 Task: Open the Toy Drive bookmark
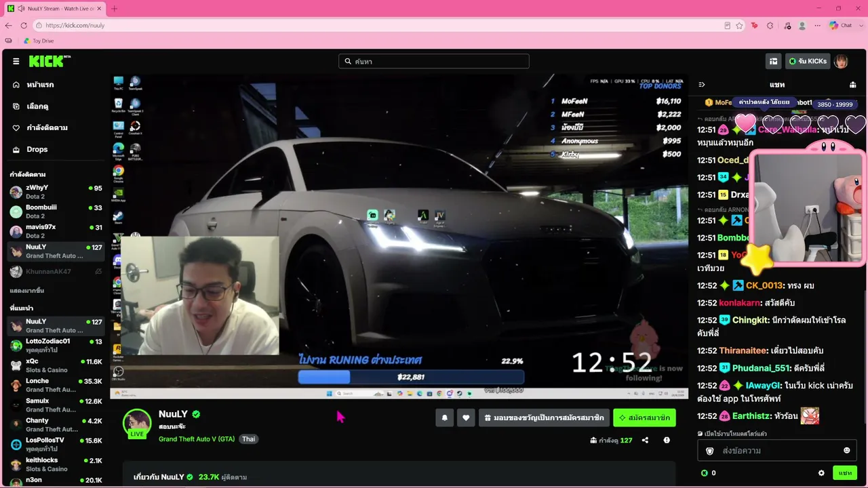click(39, 41)
